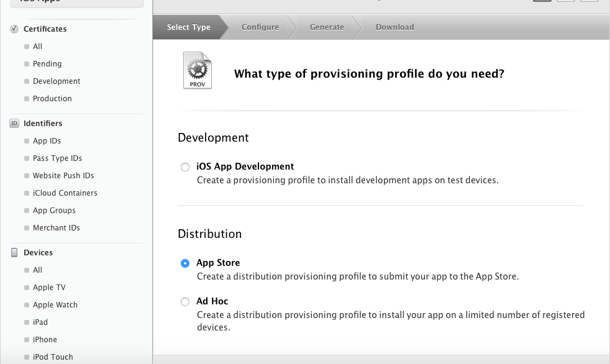Select the App Store radio button

click(x=185, y=263)
